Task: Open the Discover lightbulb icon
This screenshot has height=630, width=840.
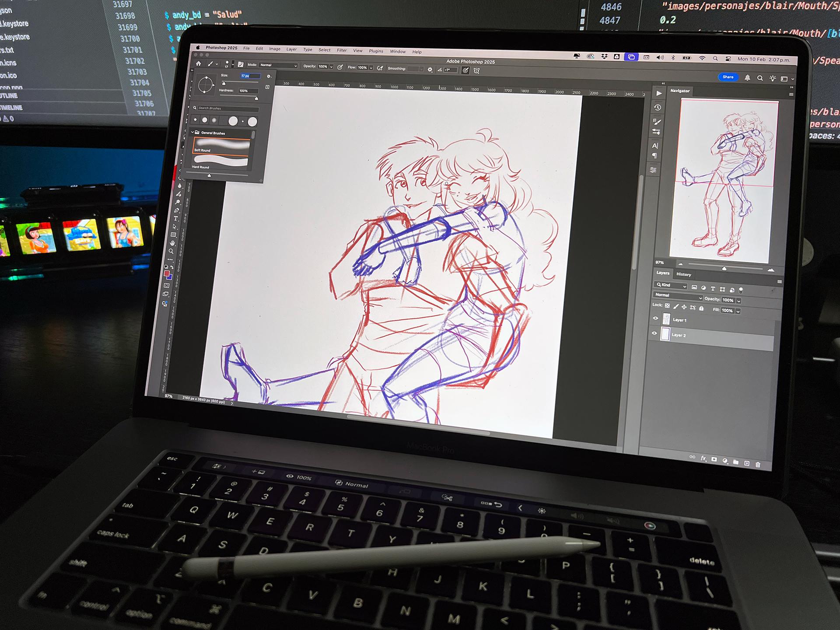Action: [x=773, y=79]
